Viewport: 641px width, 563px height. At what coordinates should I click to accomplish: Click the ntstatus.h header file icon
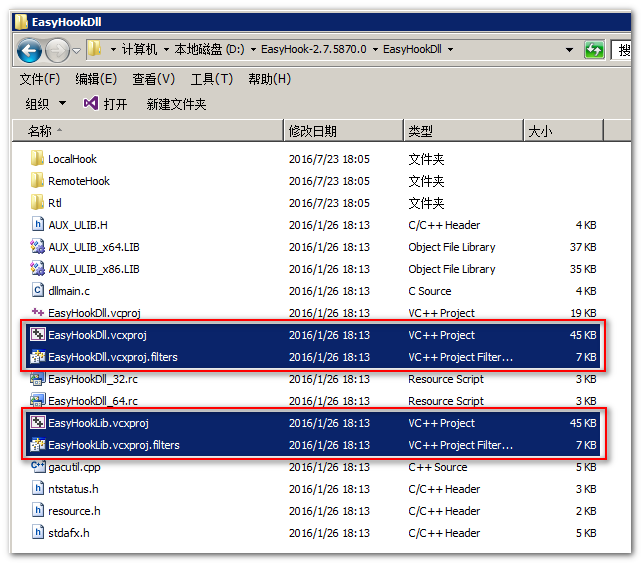tap(38, 488)
